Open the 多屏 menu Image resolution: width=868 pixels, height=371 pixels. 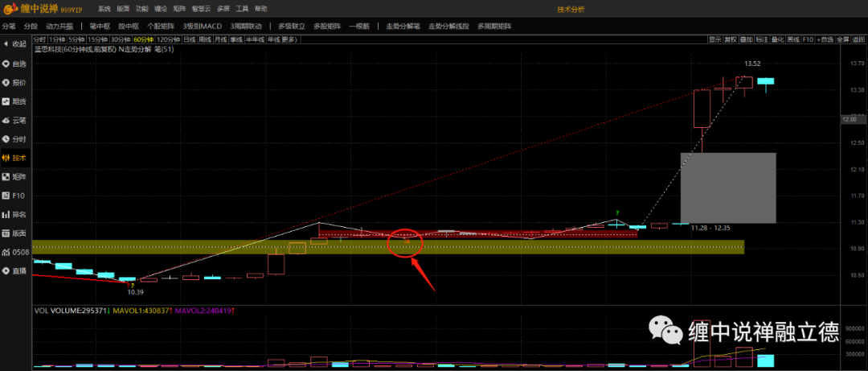coord(223,10)
